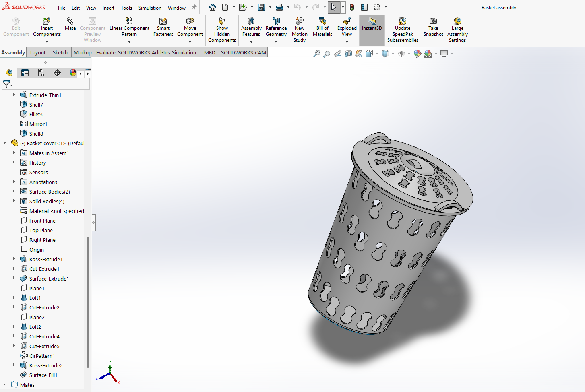Select Front Plane in tree

pyautogui.click(x=42, y=221)
